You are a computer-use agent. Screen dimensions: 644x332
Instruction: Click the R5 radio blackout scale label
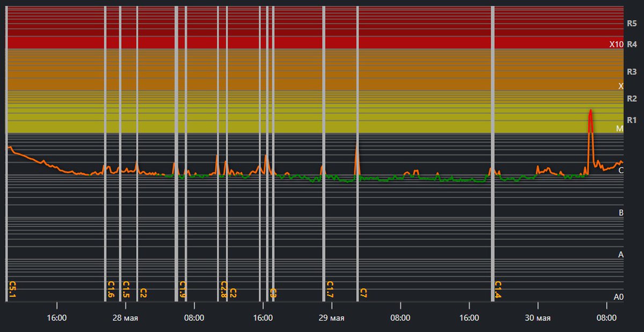632,24
